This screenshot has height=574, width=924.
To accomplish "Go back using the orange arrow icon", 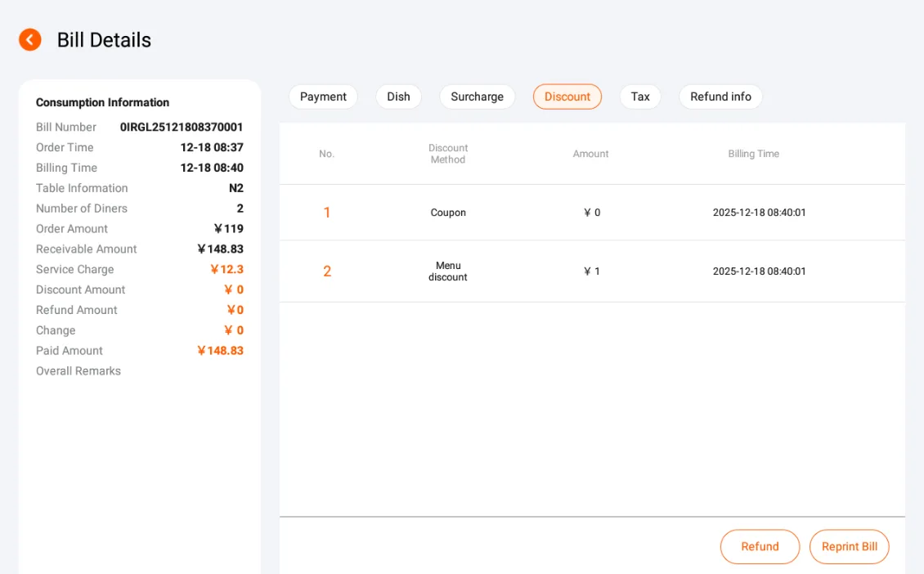I will coord(30,40).
